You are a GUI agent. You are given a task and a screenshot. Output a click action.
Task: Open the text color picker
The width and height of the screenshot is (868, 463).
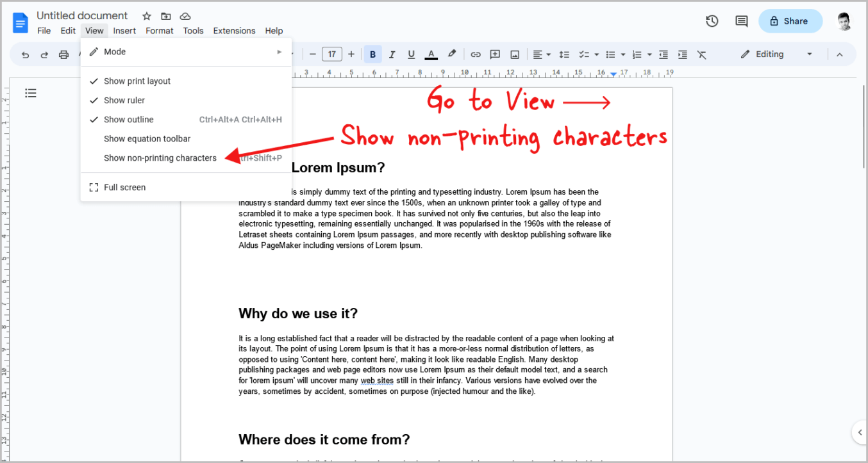pyautogui.click(x=431, y=54)
